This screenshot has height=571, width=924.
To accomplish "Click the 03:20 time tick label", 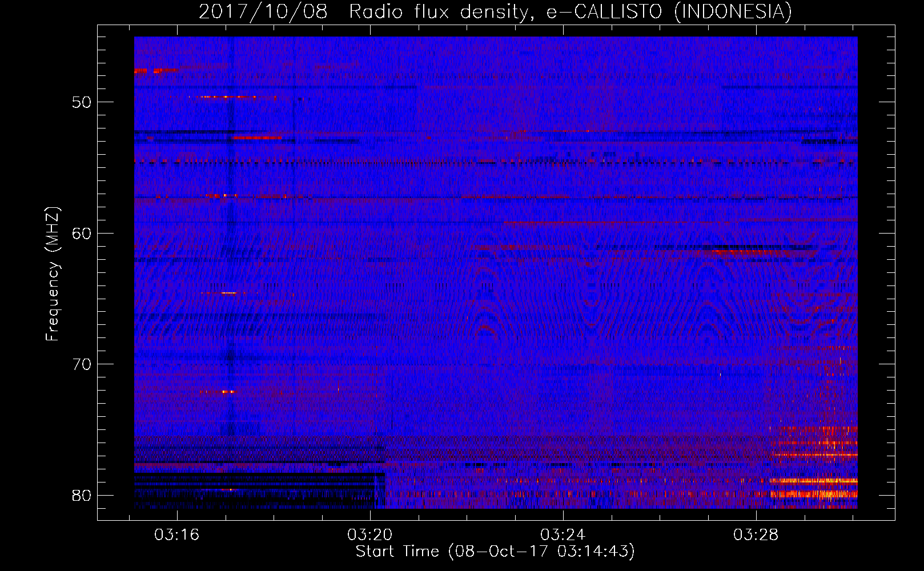I will (x=370, y=535).
